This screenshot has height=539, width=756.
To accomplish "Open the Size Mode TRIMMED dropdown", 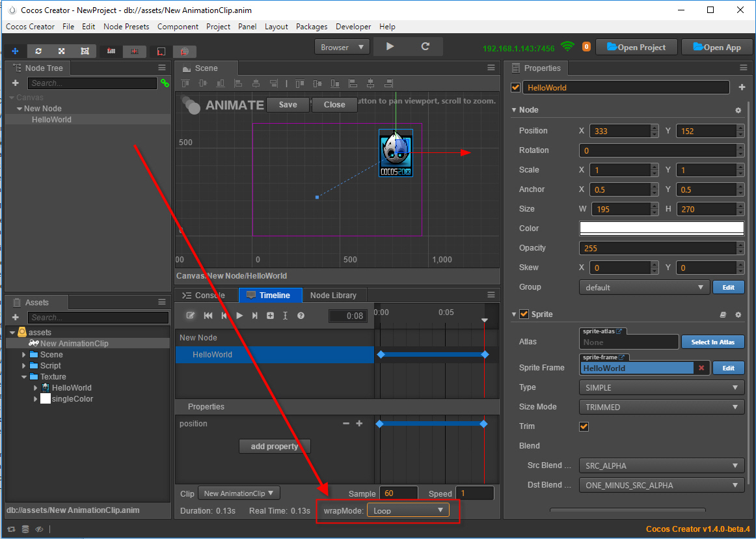I will (661, 407).
